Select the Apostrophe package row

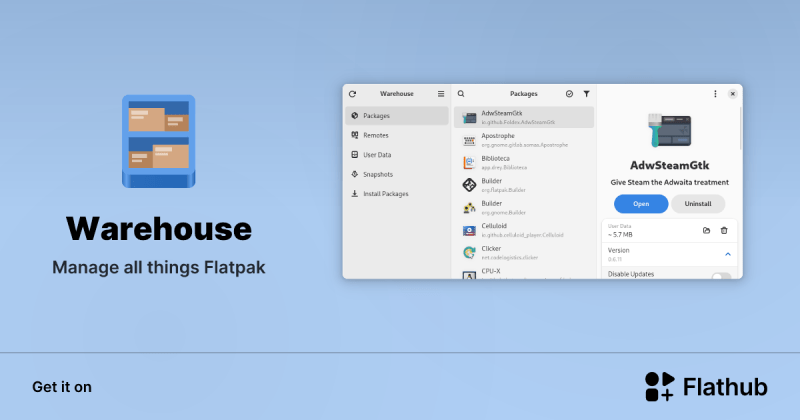[524, 140]
